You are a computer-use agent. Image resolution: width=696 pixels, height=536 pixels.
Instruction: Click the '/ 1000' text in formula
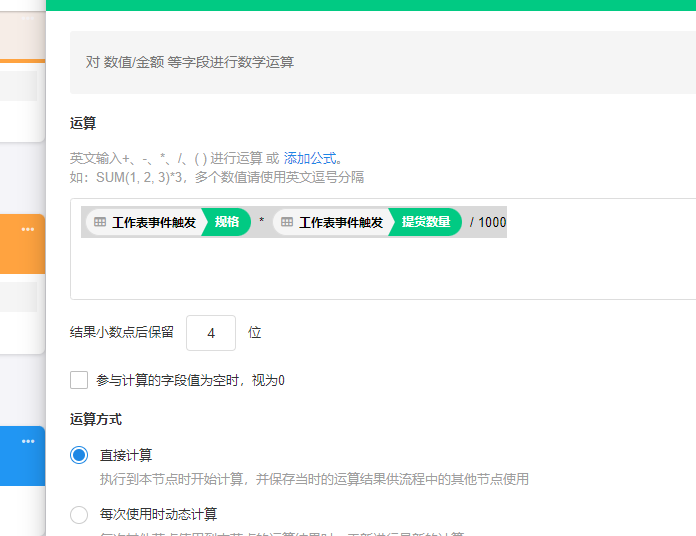[x=488, y=222]
